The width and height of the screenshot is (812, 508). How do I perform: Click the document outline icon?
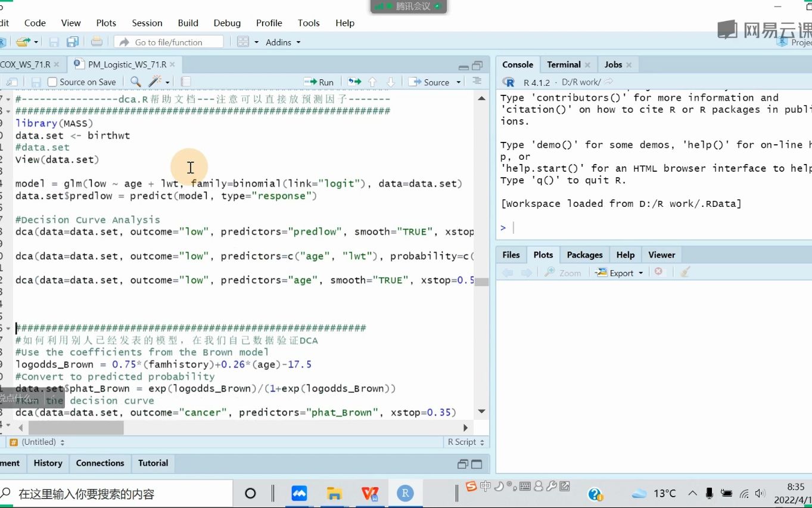point(477,82)
